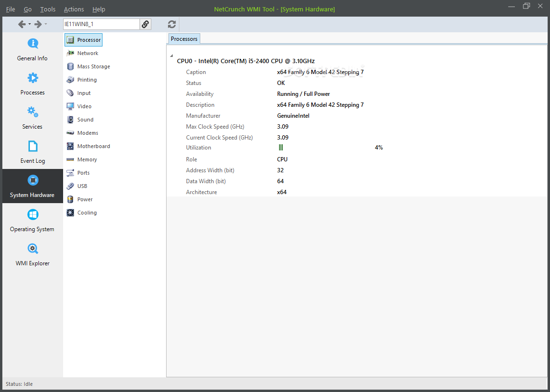This screenshot has height=392, width=550.
Task: Click the Current Clock Speed (GHz) label
Action: (x=220, y=138)
